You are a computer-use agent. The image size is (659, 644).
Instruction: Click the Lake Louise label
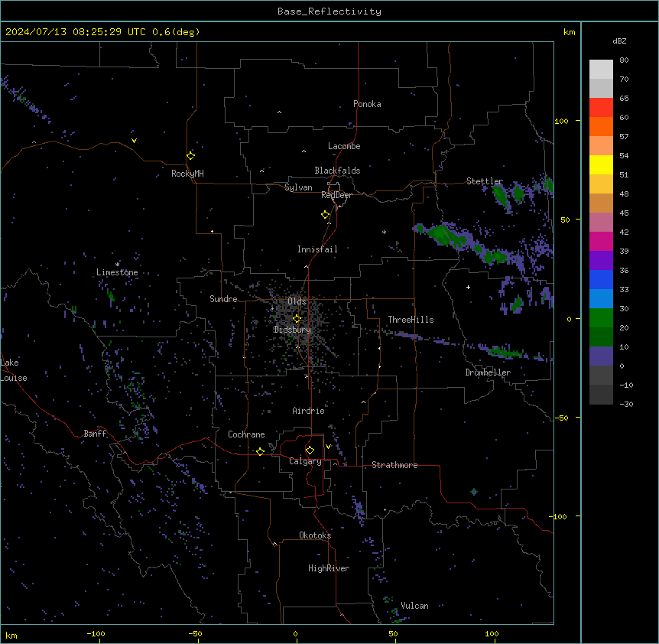[x=14, y=370]
